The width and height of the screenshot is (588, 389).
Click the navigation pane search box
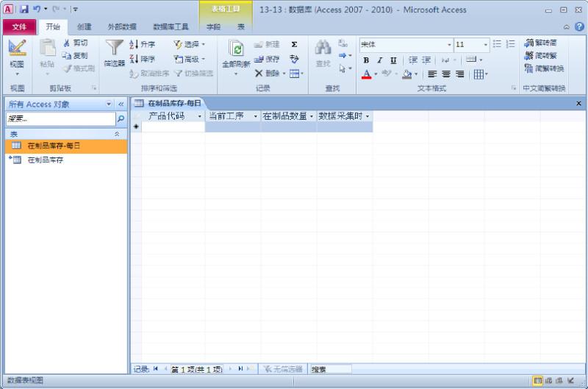click(61, 119)
